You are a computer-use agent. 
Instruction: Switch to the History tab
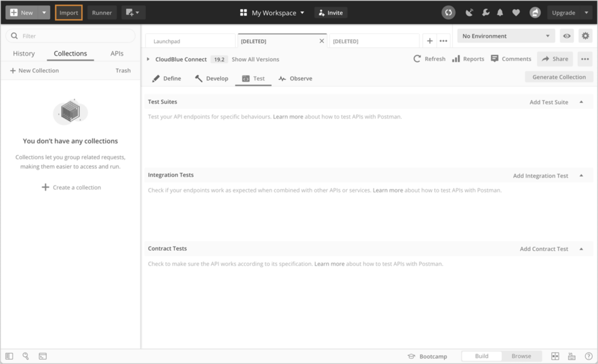pos(23,53)
